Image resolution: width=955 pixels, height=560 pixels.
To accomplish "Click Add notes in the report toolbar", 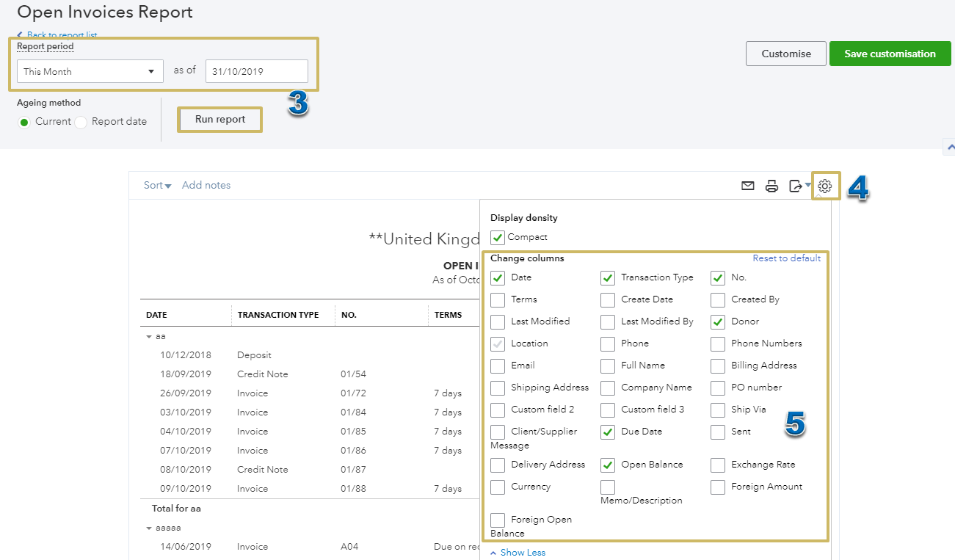I will (206, 186).
